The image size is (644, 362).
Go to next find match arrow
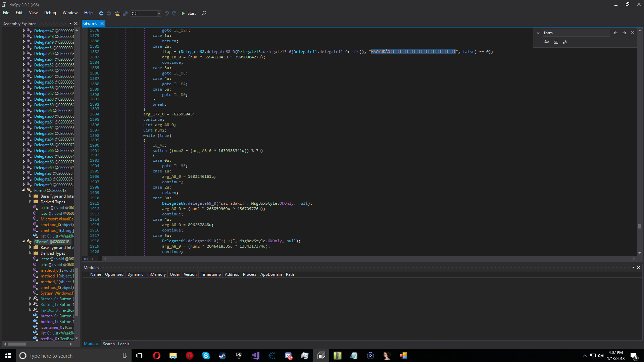click(x=624, y=33)
